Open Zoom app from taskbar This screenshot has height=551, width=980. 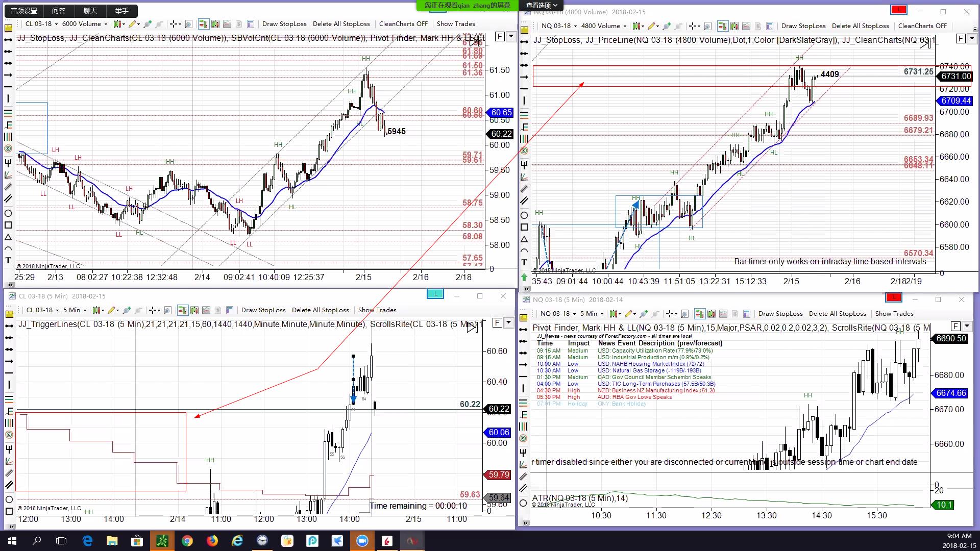point(362,541)
